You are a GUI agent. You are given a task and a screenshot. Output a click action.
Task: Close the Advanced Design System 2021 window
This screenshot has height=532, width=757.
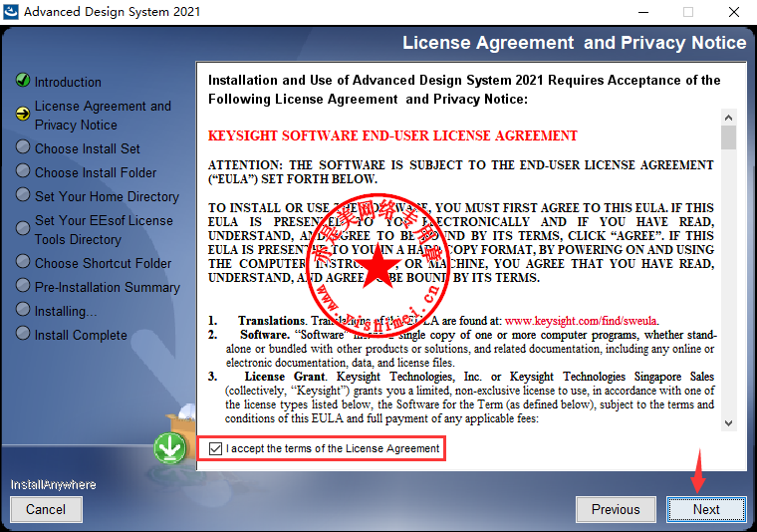734,12
